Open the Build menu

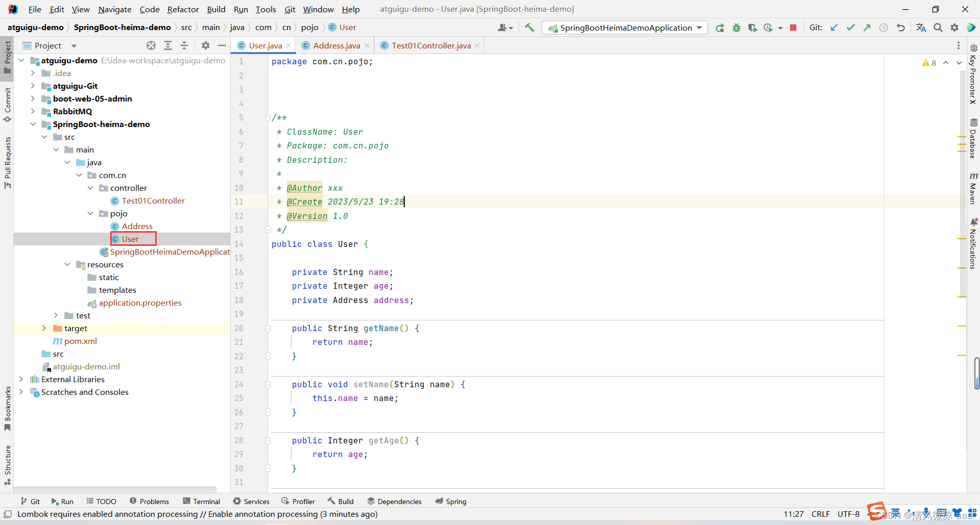[216, 9]
